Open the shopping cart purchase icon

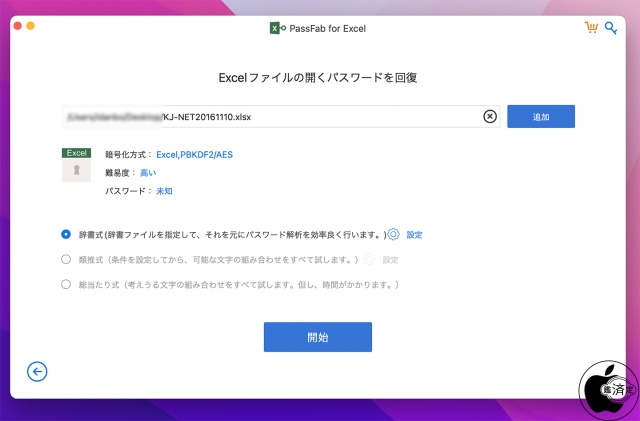click(x=591, y=28)
